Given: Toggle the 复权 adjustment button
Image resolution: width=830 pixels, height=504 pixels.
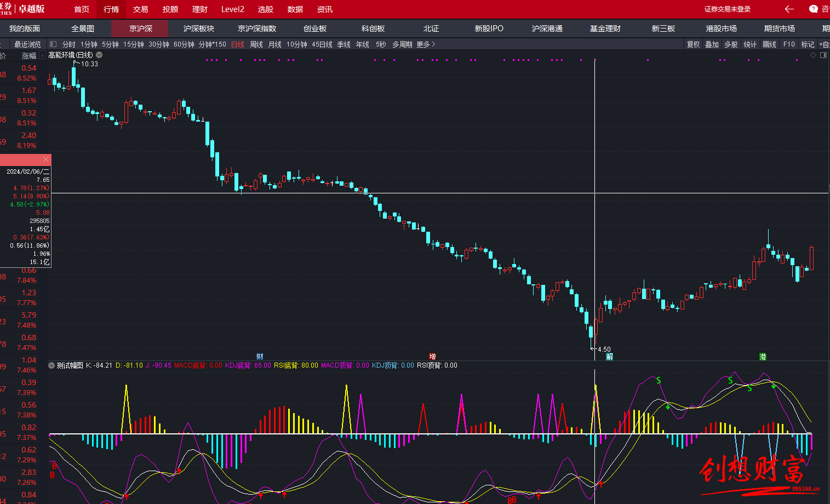Looking at the screenshot, I should (x=694, y=44).
